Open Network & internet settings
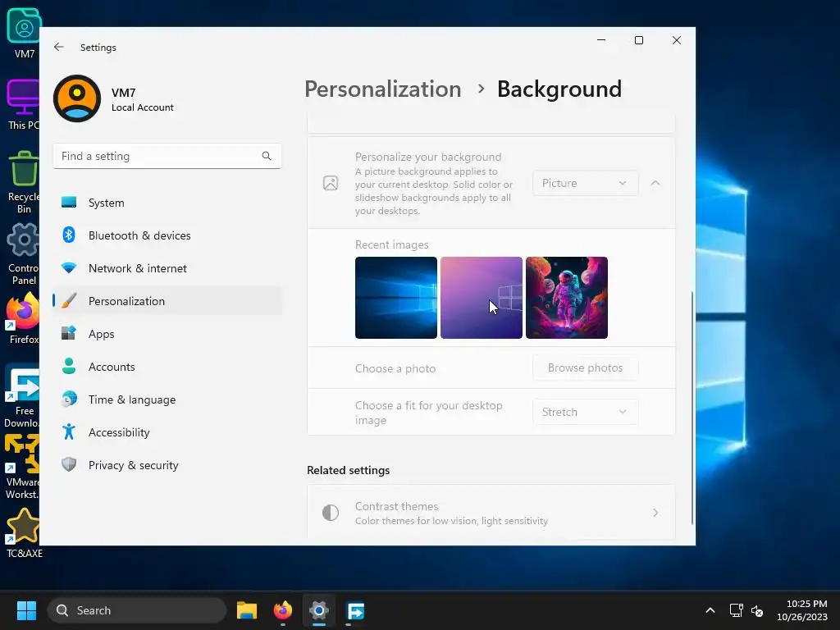840x630 pixels. pyautogui.click(x=167, y=268)
